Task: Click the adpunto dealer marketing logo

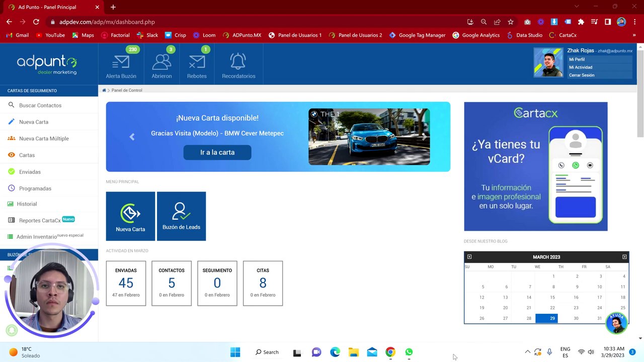Action: click(47, 64)
